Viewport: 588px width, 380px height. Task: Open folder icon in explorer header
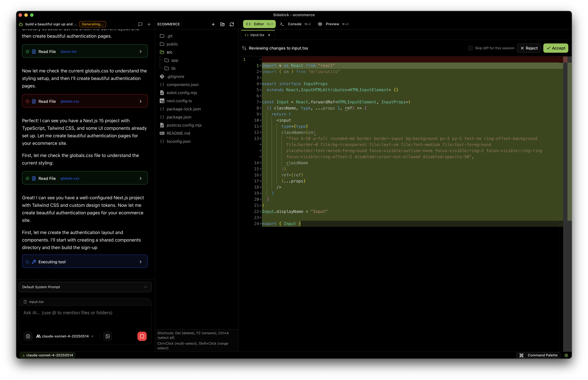point(222,24)
